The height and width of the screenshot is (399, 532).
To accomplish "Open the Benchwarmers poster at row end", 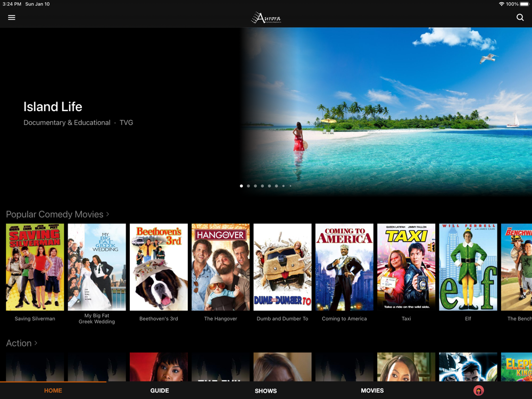I will tap(517, 267).
